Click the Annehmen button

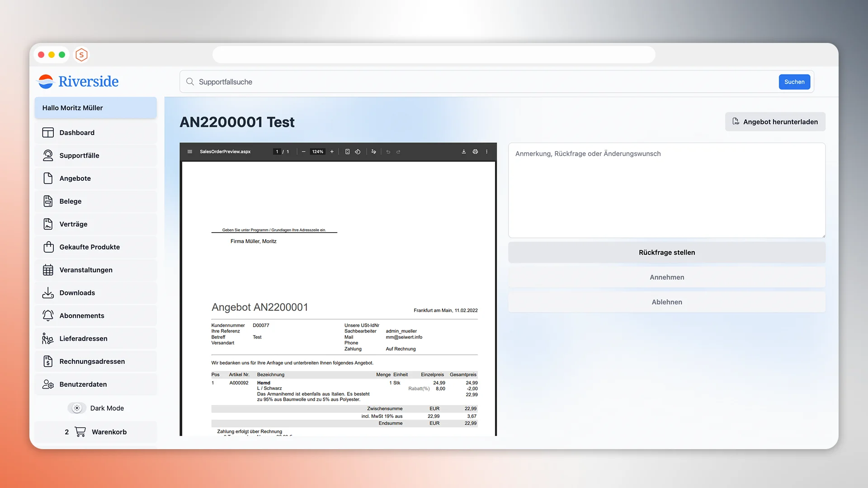pyautogui.click(x=666, y=277)
